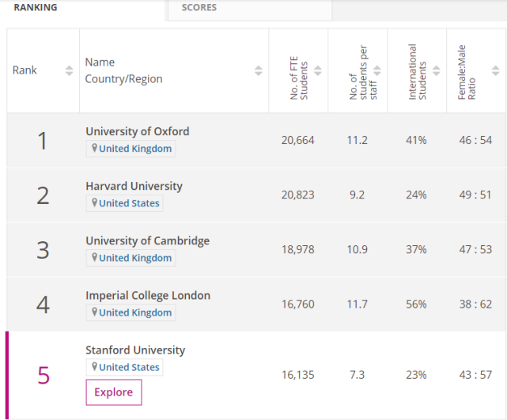Screen dimensions: 507x420
Task: Sort by International Students arrows
Action: coord(436,70)
